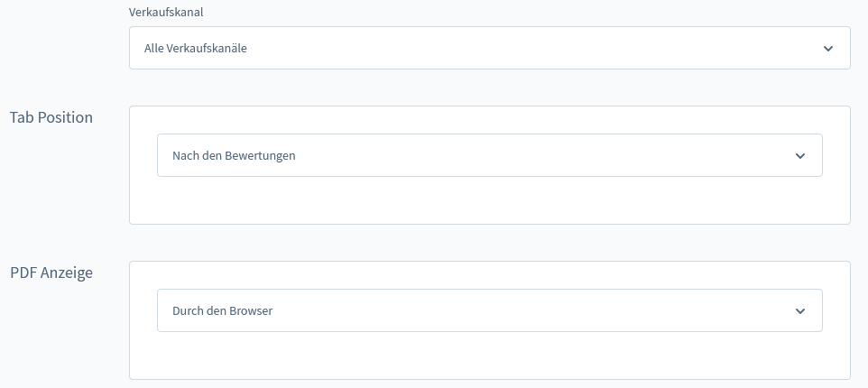Change the sales channel from Alle Verkaufskanäle

coord(490,48)
